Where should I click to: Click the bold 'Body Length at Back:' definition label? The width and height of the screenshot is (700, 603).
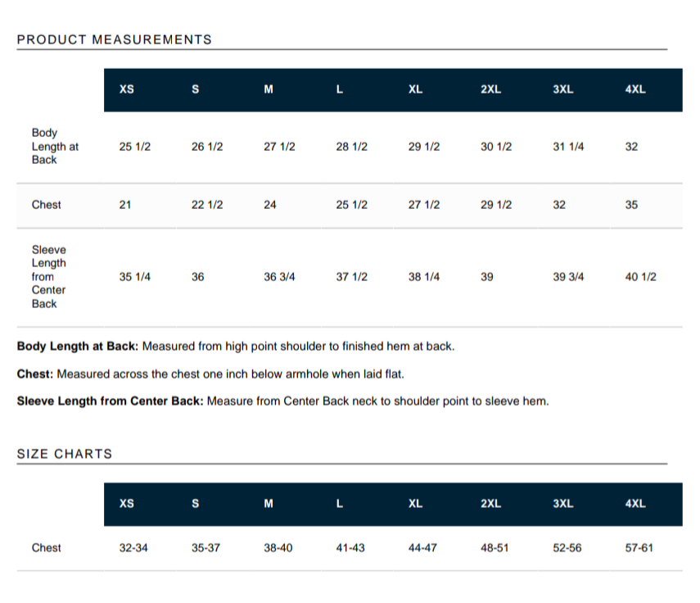click(x=77, y=347)
